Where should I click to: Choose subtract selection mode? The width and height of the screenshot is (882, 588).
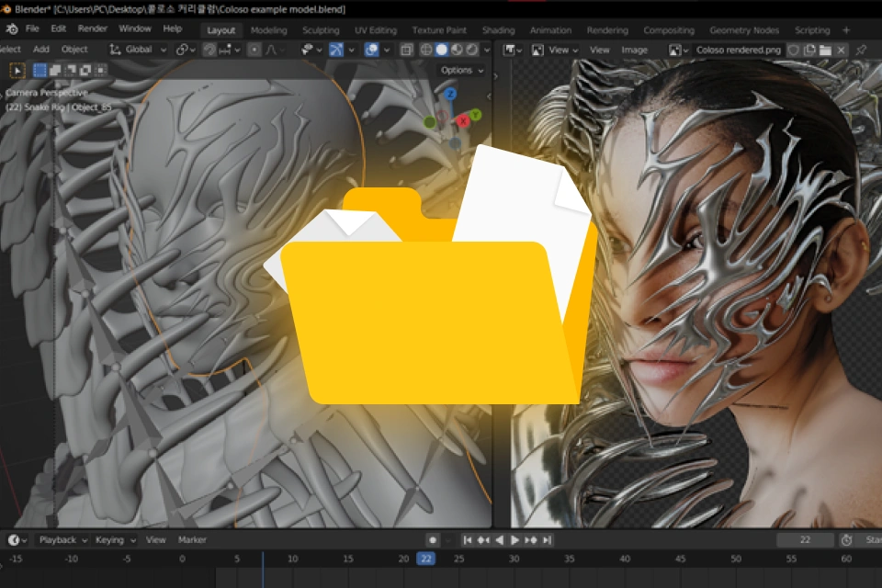coord(71,70)
